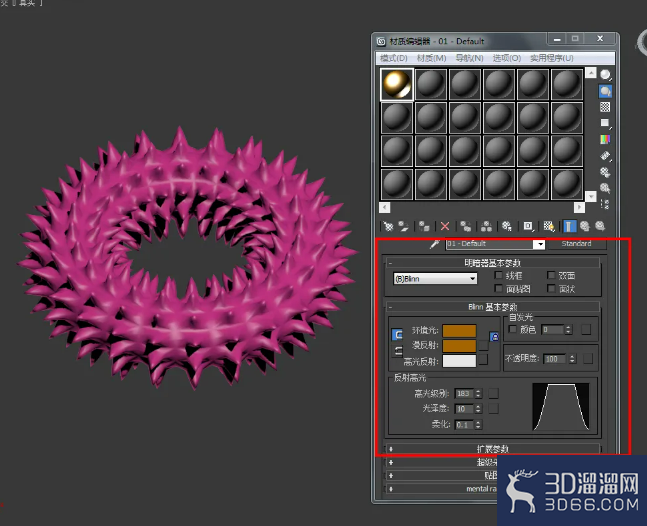The height and width of the screenshot is (526, 647).
Task: Open the 模式(D) menu
Action: [x=394, y=58]
